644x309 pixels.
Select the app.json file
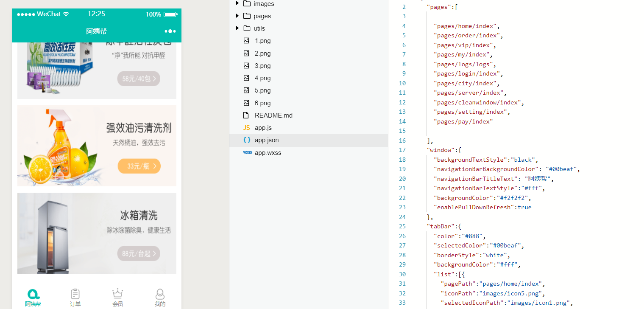pyautogui.click(x=267, y=140)
